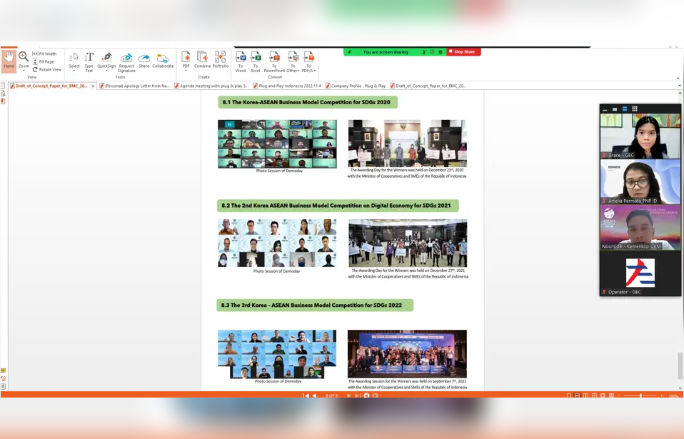This screenshot has height=439, width=684.
Task: Choose the Type Text tool
Action: (x=89, y=61)
